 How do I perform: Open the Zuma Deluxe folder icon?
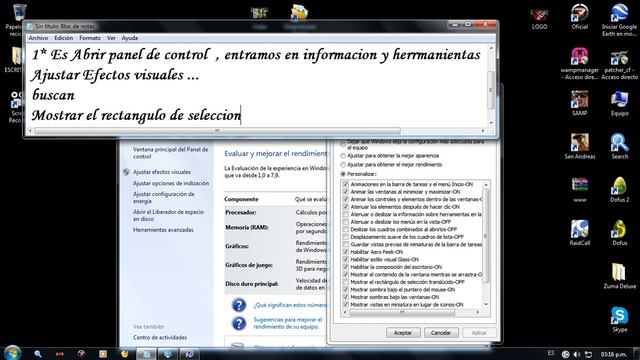[619, 276]
